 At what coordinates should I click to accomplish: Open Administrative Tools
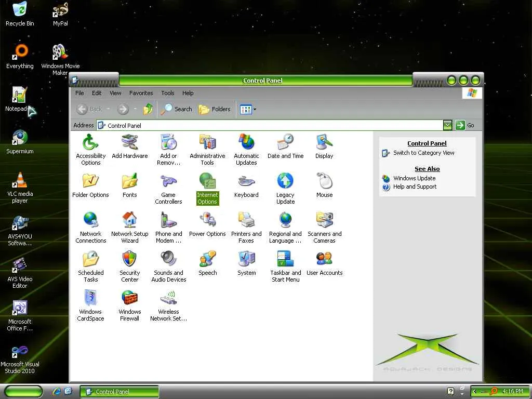pos(207,149)
